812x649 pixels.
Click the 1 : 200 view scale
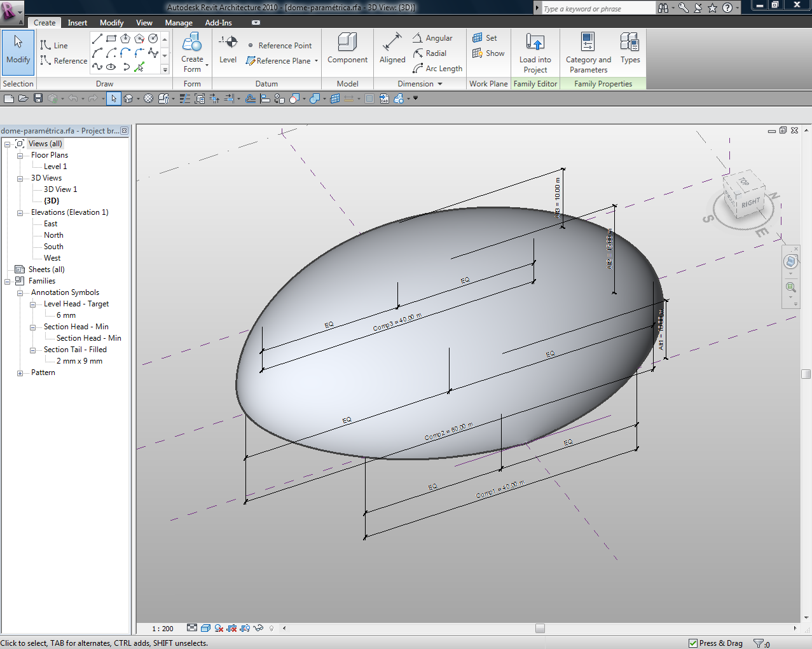(163, 629)
